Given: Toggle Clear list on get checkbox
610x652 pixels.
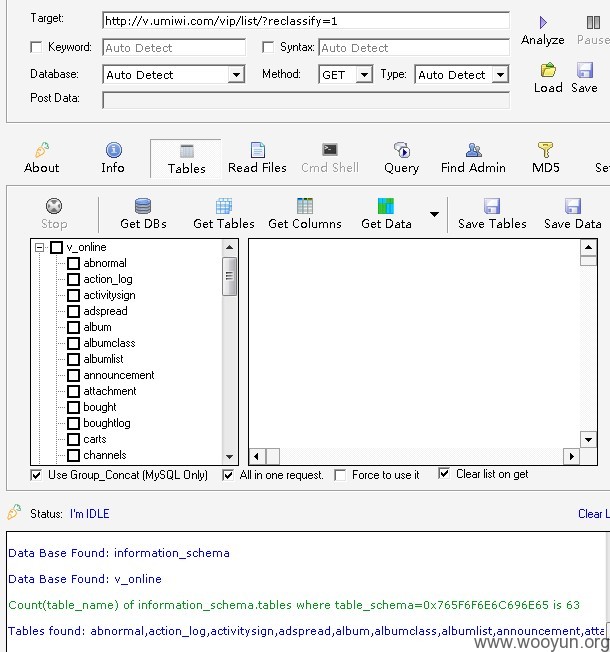Looking at the screenshot, I should pos(444,474).
